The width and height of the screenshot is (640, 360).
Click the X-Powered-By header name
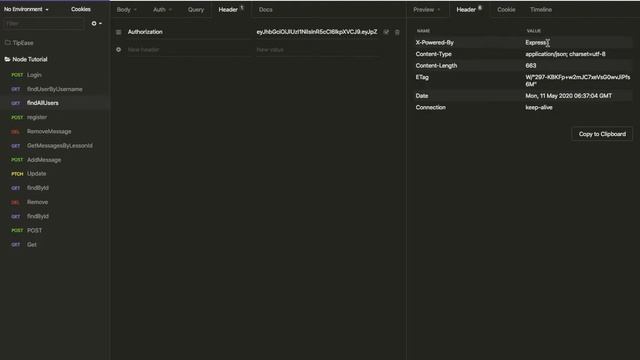click(434, 42)
